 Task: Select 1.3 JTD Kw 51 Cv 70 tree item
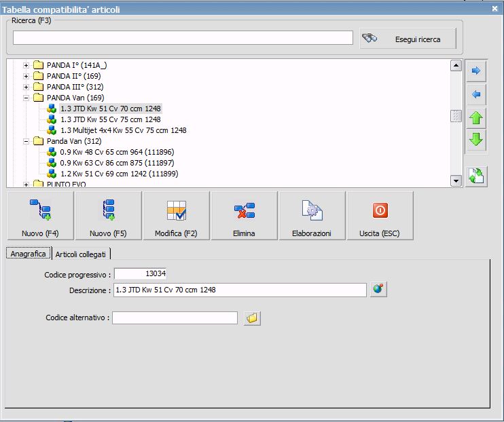pyautogui.click(x=111, y=109)
